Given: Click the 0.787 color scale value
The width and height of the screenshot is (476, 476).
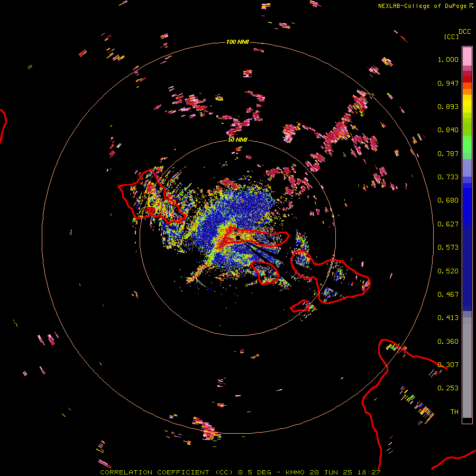Looking at the screenshot, I should (x=448, y=153).
